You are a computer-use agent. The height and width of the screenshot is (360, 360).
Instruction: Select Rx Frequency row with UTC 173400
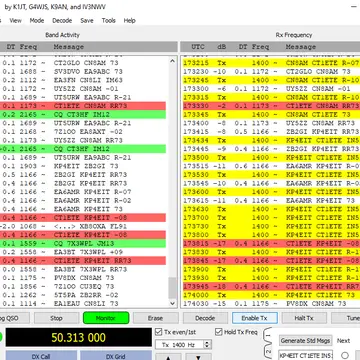(271, 123)
